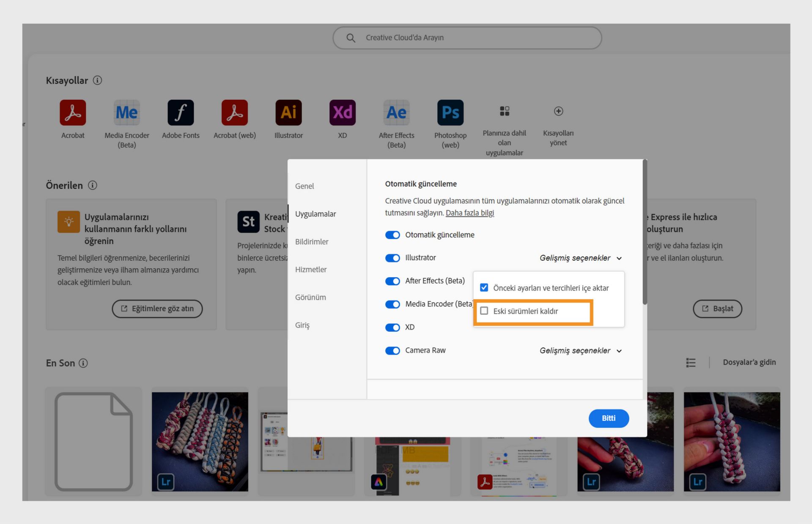Uncheck Önceki ayarları ve tercihleri içe aktar
This screenshot has width=812, height=524.
(x=484, y=288)
